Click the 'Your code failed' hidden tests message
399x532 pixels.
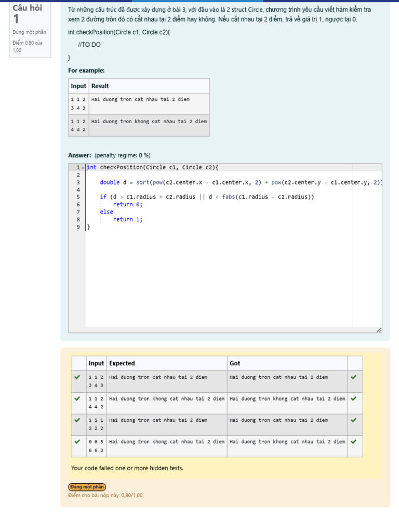127,468
